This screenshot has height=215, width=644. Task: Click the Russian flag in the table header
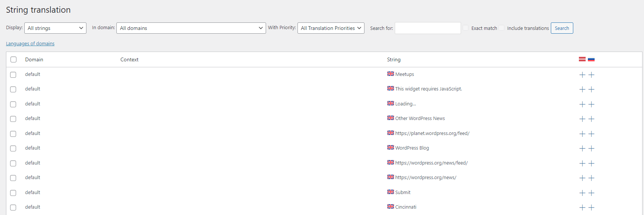tap(591, 59)
